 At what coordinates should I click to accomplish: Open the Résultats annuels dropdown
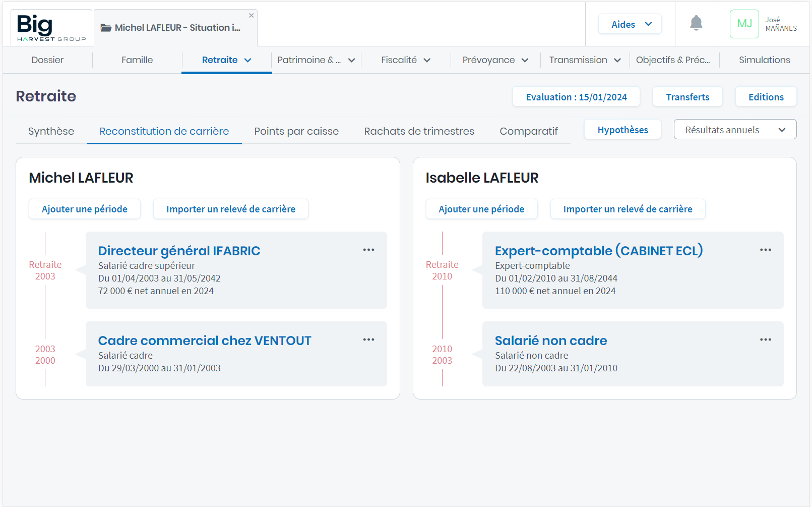[x=734, y=130]
